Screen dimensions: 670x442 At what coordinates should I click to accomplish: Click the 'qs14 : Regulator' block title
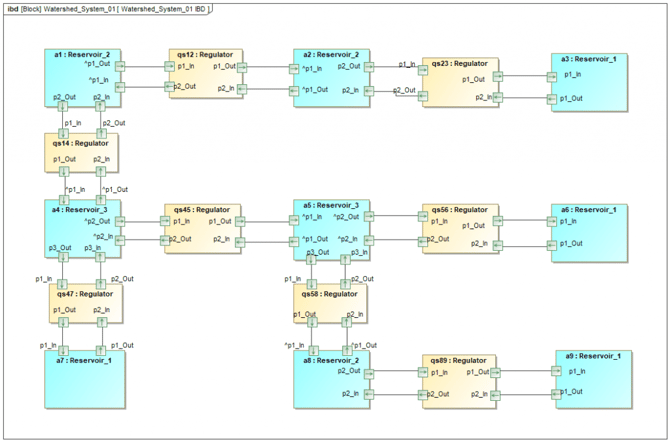[x=80, y=143]
